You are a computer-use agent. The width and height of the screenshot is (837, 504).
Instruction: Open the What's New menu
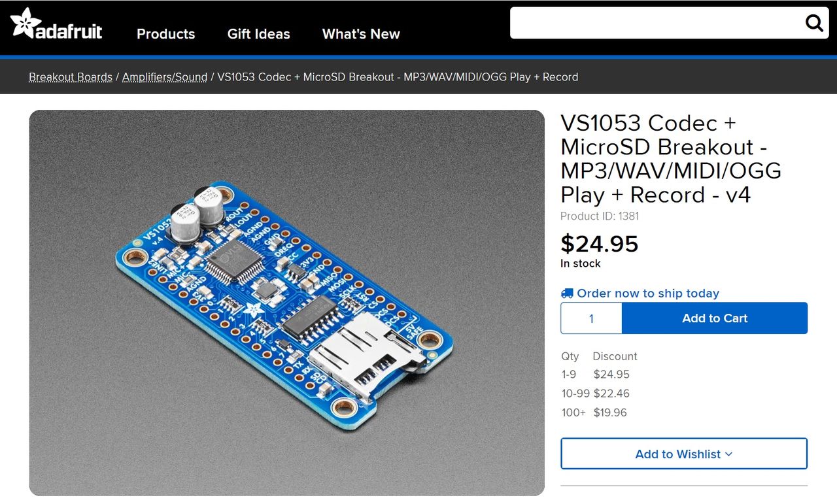pos(361,34)
